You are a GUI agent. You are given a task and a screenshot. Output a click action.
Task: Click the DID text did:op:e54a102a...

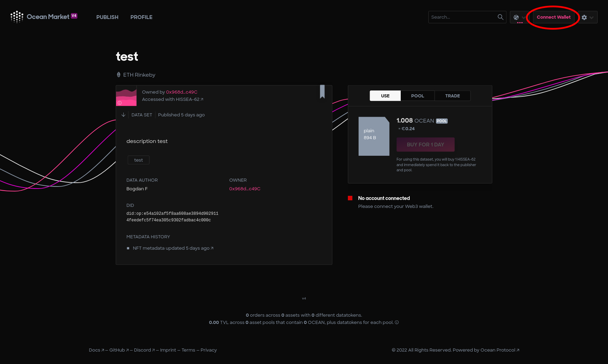172,217
